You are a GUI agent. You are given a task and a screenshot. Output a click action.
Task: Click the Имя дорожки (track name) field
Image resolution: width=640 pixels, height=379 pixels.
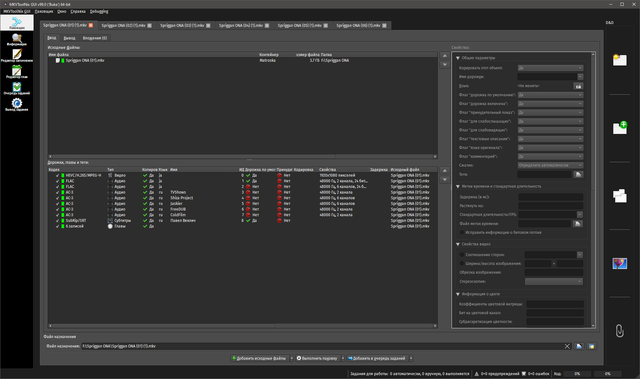(x=547, y=77)
